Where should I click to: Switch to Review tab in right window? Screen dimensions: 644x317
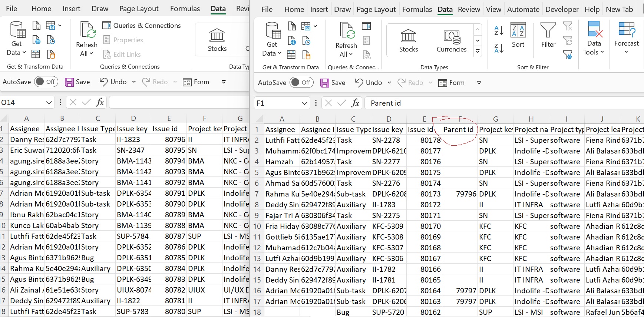pyautogui.click(x=469, y=9)
